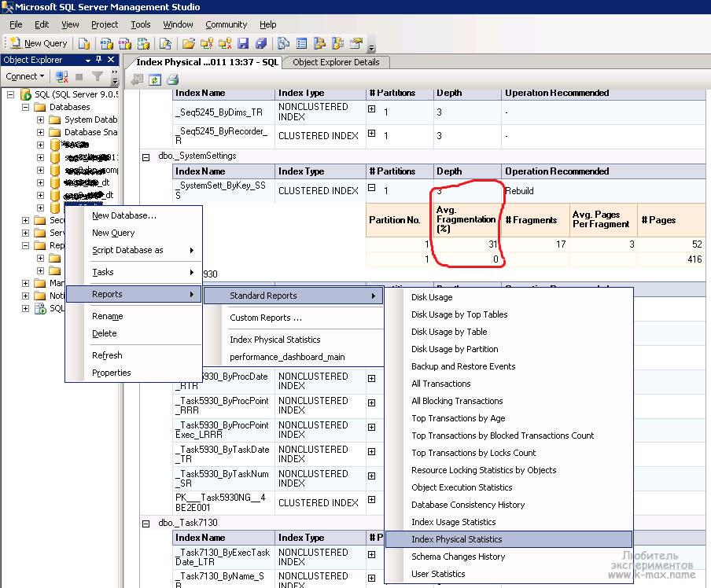
Task: Open the File menu
Action: [16, 24]
